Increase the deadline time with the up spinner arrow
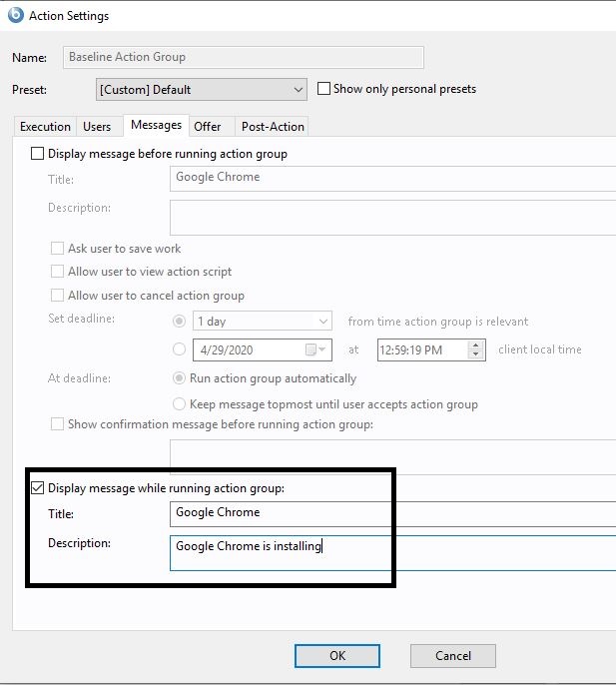This screenshot has height=685, width=616. pos(476,345)
